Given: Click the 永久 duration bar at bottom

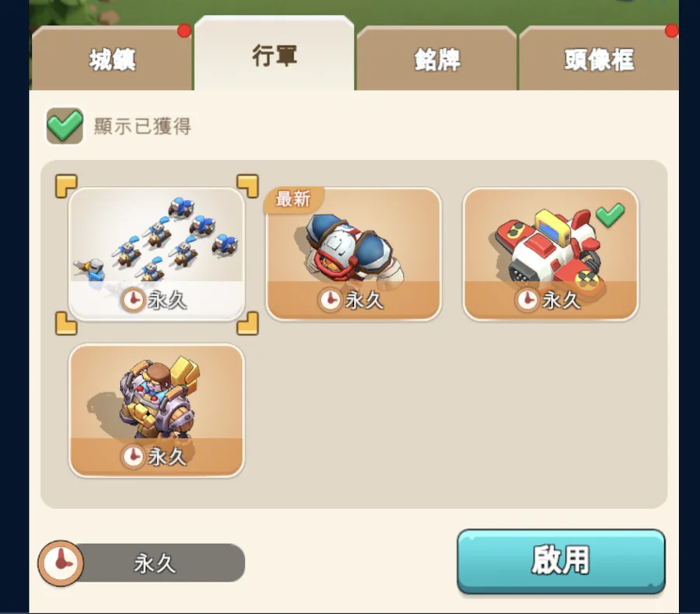Looking at the screenshot, I should 142,563.
